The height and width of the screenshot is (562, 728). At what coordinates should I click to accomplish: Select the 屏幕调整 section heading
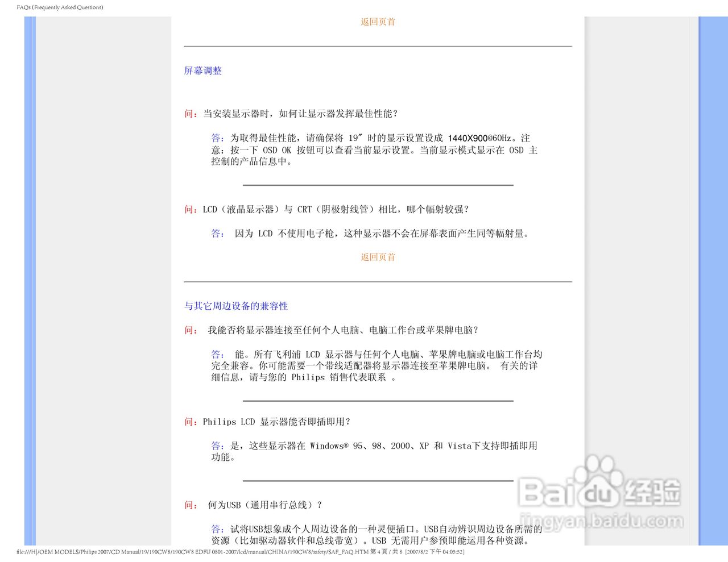point(203,71)
